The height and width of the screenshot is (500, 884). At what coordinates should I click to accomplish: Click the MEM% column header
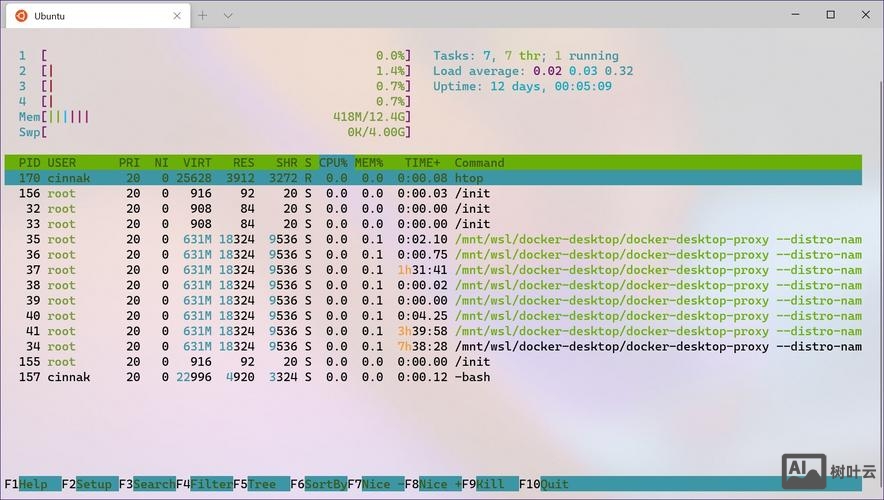pyautogui.click(x=369, y=163)
